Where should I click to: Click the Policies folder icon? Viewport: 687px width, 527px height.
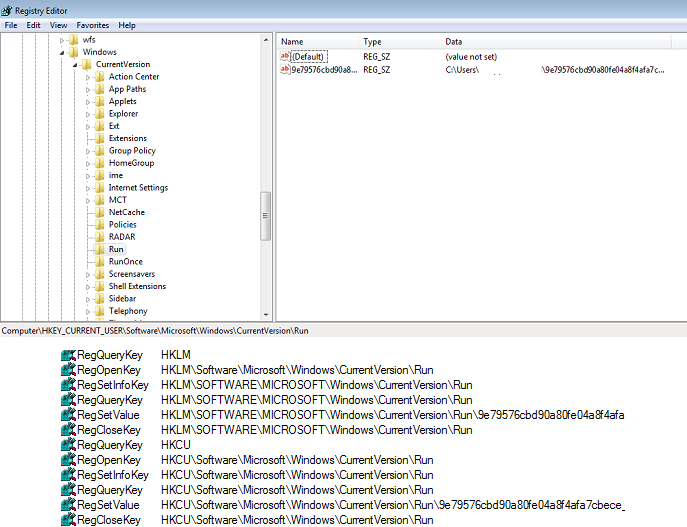coord(99,225)
